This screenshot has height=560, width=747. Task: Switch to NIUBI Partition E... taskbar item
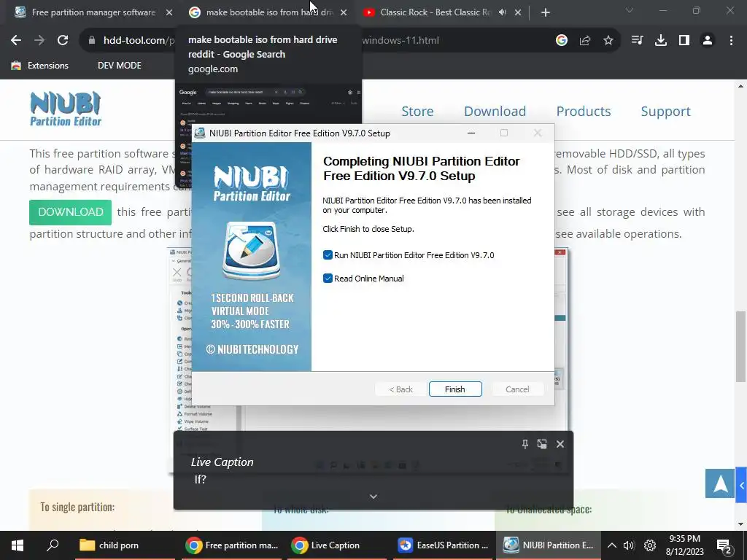click(x=549, y=545)
